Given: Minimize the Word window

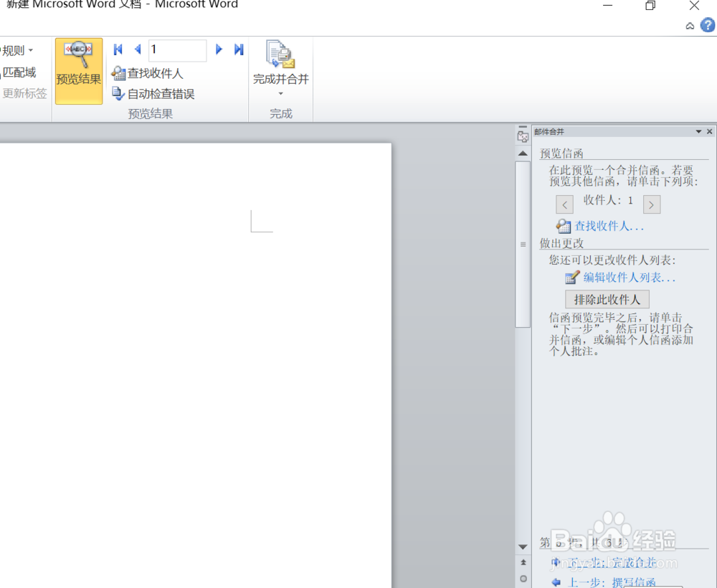Looking at the screenshot, I should coord(608,6).
